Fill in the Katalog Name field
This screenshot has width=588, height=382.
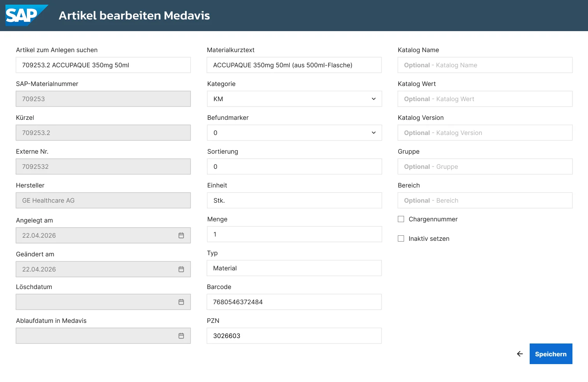click(x=485, y=65)
